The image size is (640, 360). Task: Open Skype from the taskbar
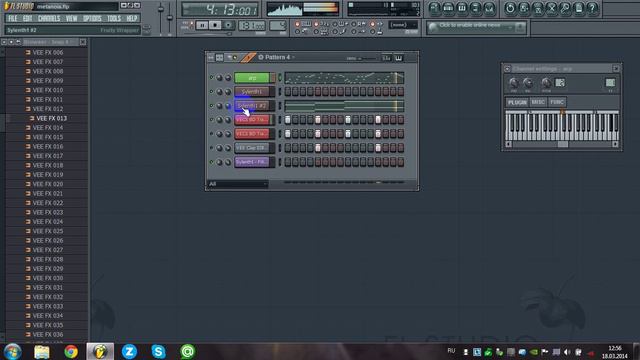158,351
